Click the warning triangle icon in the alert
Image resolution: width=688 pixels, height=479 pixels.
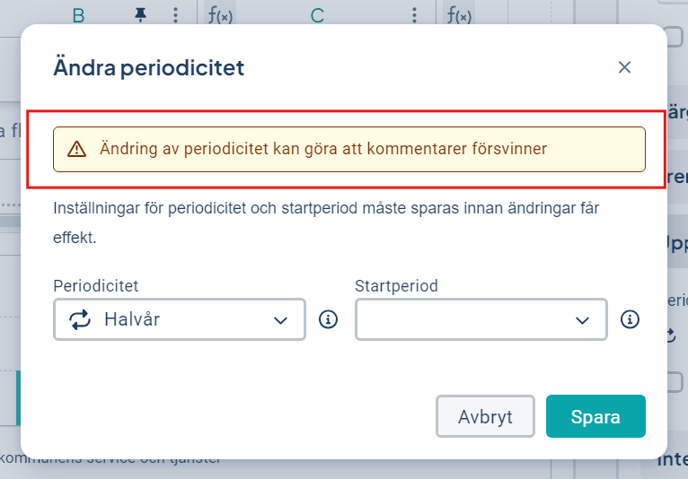point(77,149)
